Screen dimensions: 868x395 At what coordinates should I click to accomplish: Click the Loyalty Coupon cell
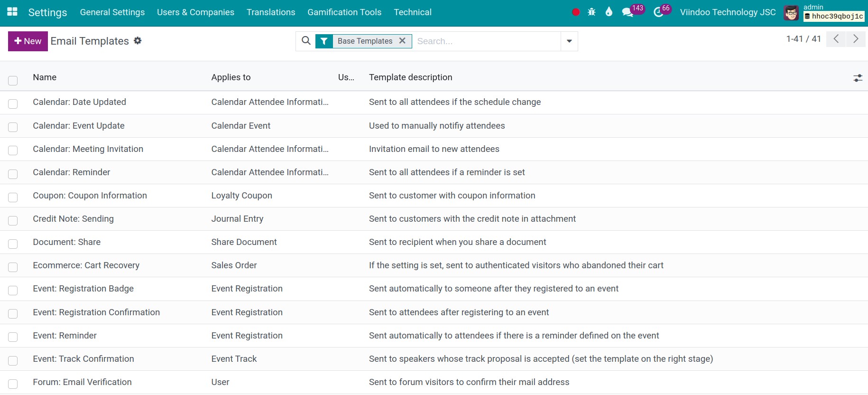click(242, 196)
